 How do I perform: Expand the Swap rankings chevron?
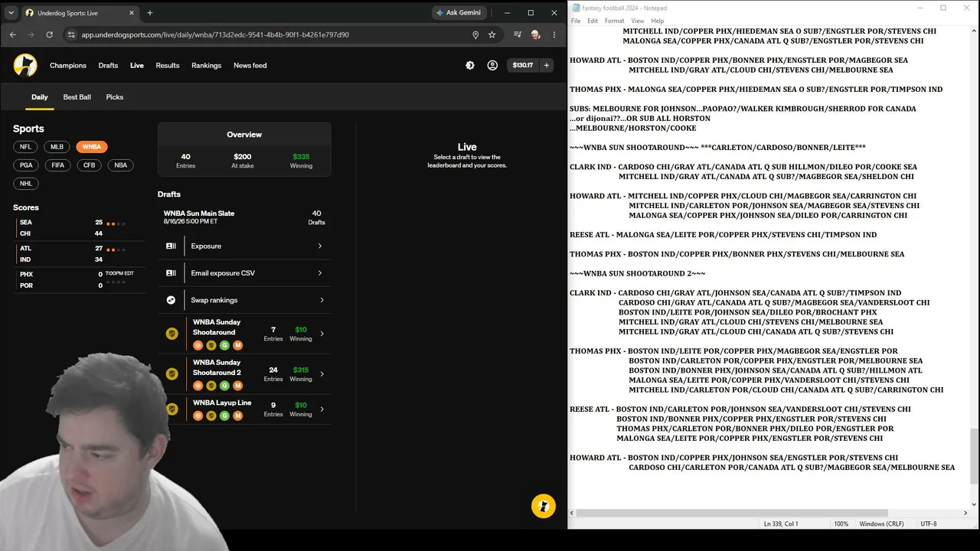click(x=322, y=300)
